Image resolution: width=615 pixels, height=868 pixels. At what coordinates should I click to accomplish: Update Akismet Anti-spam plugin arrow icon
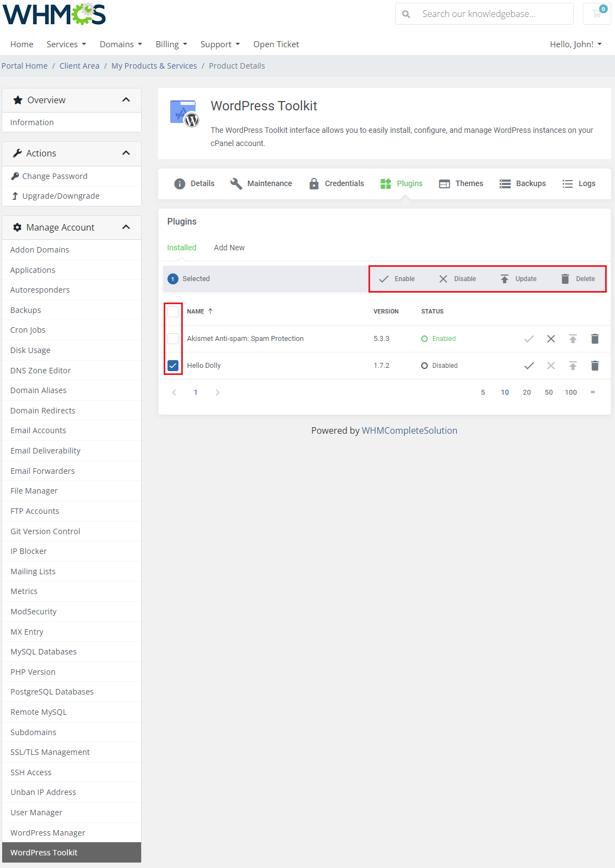[573, 339]
